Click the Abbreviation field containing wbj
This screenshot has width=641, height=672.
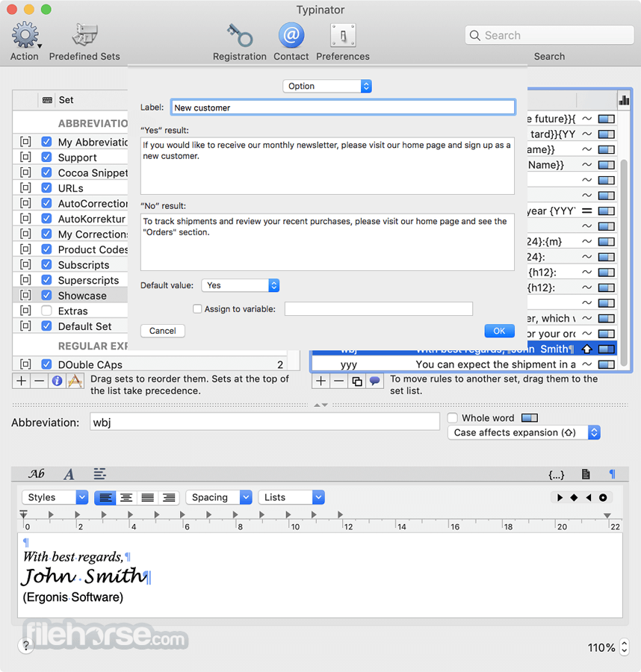click(x=265, y=423)
